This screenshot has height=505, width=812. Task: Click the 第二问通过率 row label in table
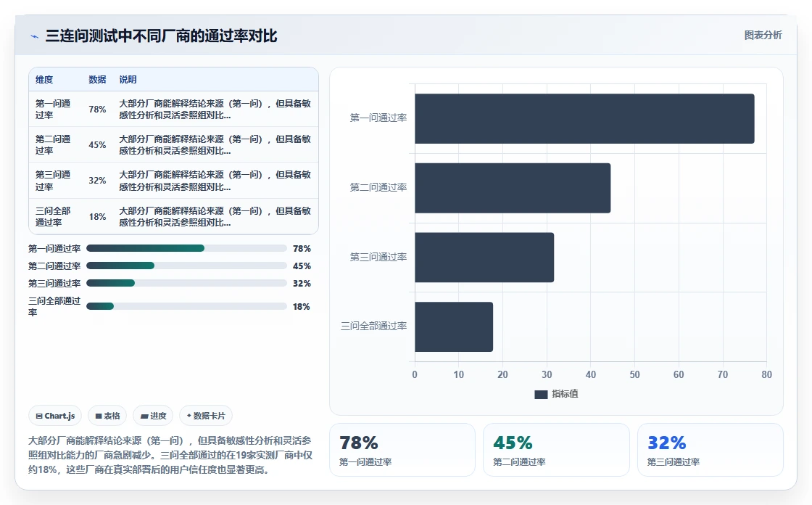pos(53,145)
